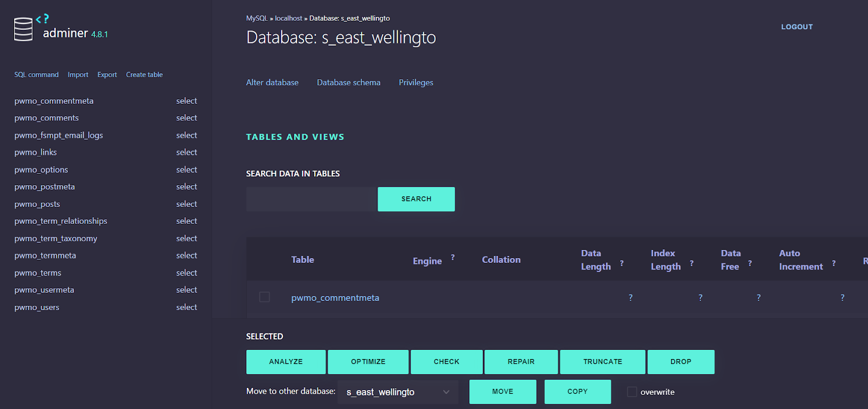The width and height of the screenshot is (868, 409).
Task: Open pwmo_terms in the sidebar
Action: click(x=38, y=273)
